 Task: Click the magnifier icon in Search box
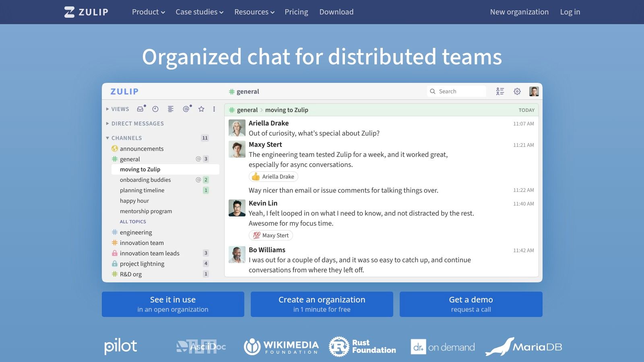pyautogui.click(x=433, y=91)
